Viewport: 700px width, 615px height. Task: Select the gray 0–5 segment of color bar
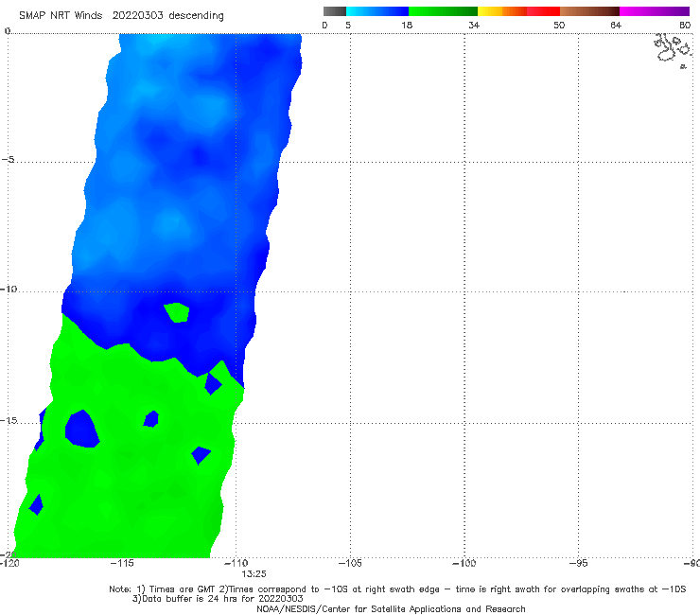click(334, 11)
